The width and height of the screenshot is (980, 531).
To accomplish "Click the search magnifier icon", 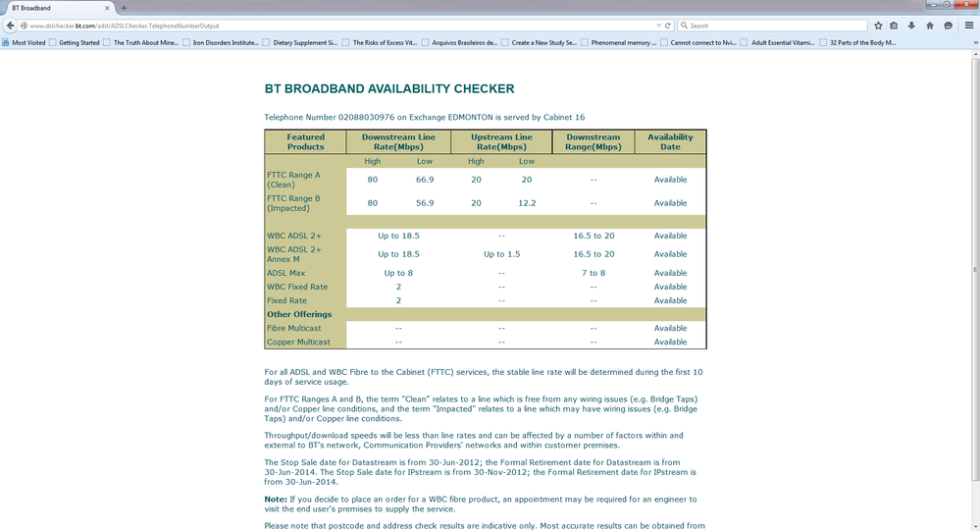I will (685, 26).
